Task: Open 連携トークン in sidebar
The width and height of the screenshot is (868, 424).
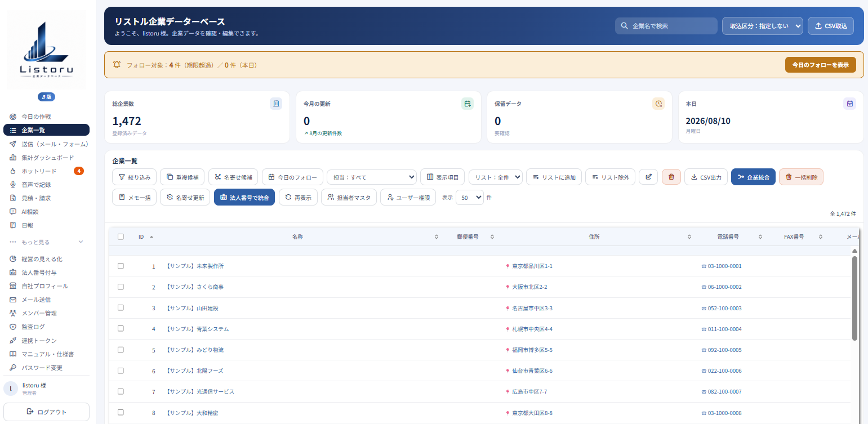Action: 46,341
